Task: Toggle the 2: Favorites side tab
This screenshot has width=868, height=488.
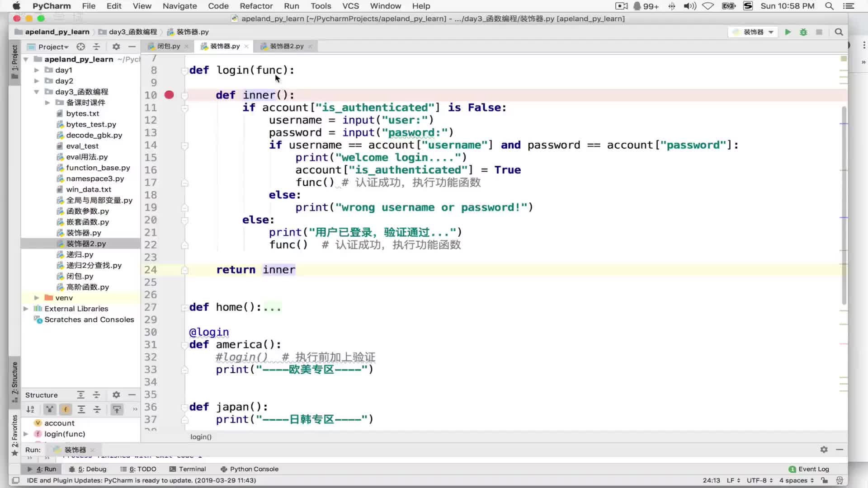Action: click(14, 435)
